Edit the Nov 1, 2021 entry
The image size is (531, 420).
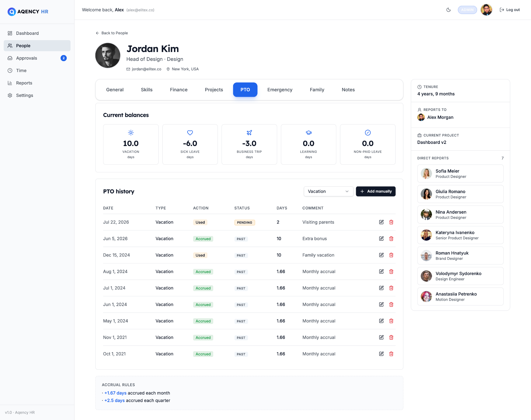tap(381, 337)
